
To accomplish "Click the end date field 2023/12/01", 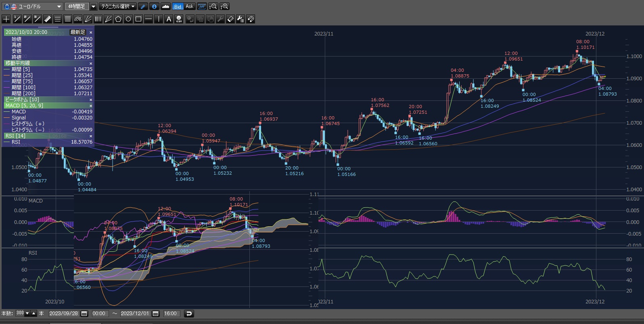I will pos(135,314).
